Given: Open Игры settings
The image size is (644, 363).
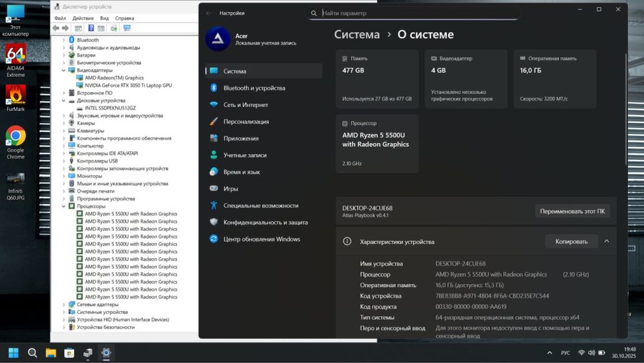Looking at the screenshot, I should 263,189.
